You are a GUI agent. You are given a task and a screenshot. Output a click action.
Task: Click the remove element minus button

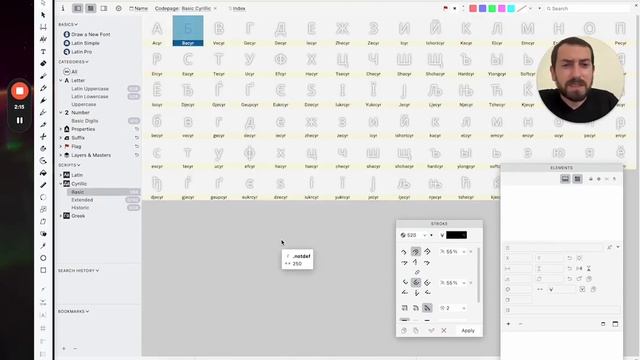click(x=520, y=324)
